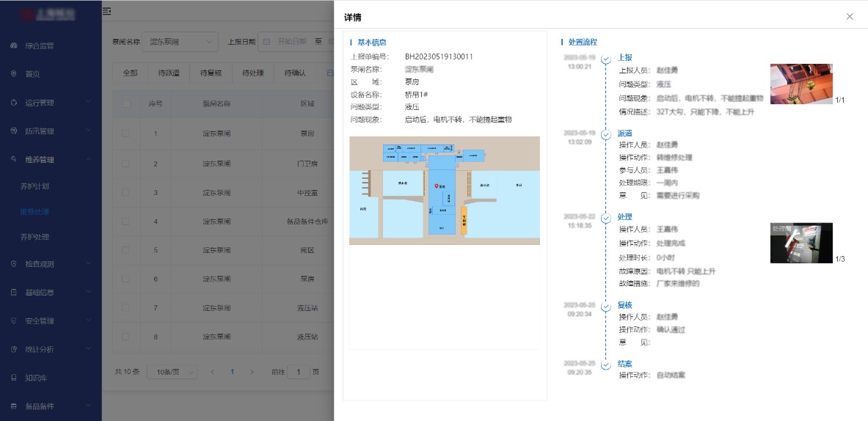Toggle the select-all checkbox in table header

(x=125, y=104)
